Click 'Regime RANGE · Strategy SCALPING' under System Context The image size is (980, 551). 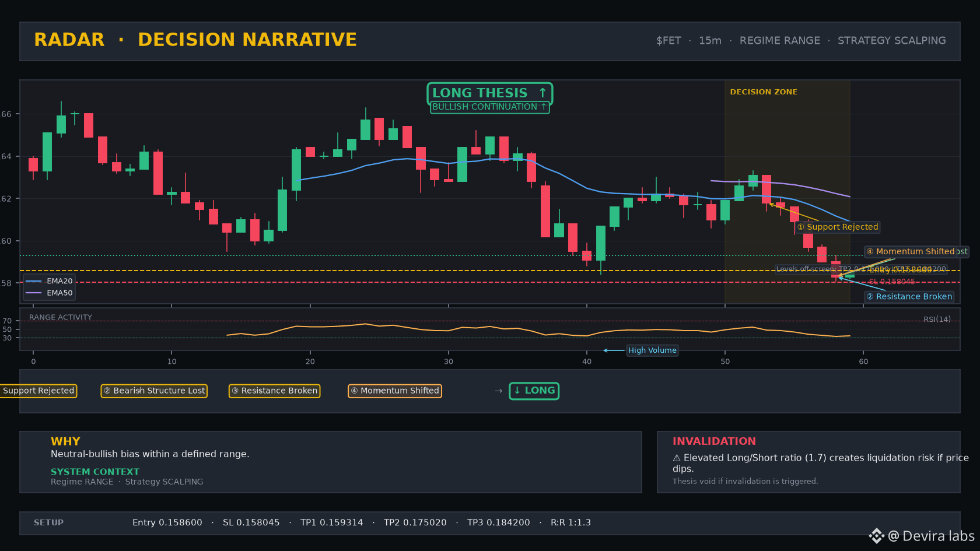tap(127, 482)
